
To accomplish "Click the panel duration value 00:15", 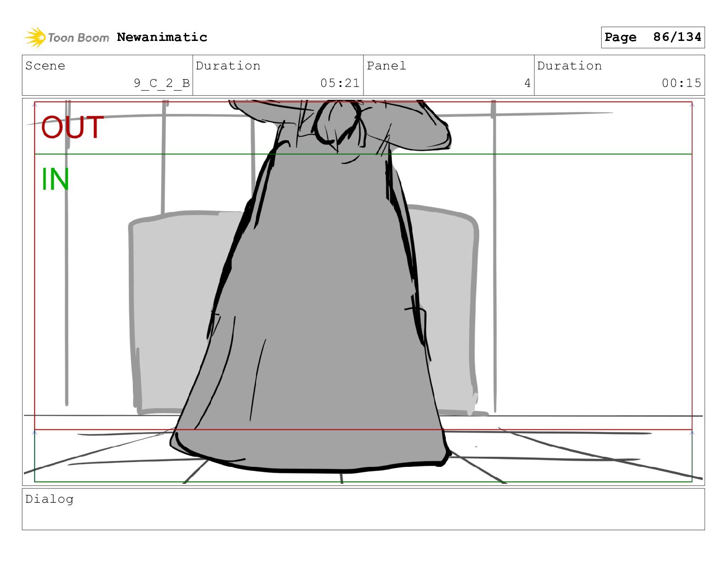I will coord(681,83).
